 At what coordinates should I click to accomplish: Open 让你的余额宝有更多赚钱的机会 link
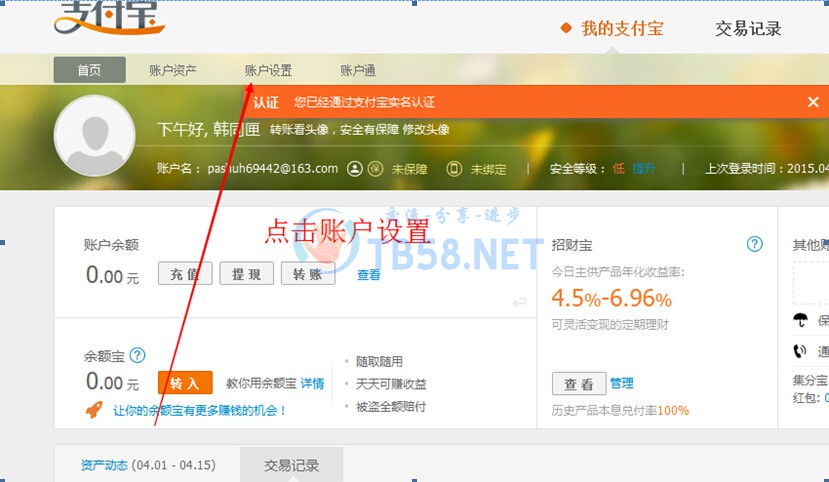(199, 410)
